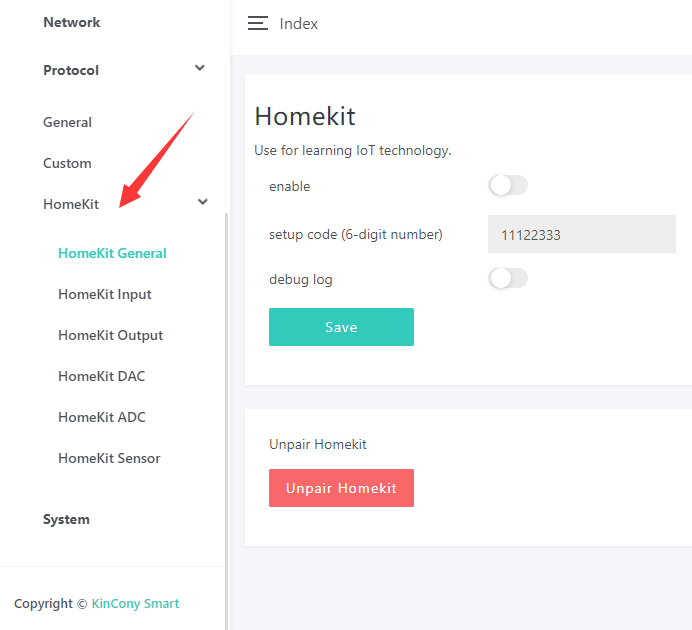Open HomeKit Output page
Screen dimensions: 692x630
coord(110,335)
